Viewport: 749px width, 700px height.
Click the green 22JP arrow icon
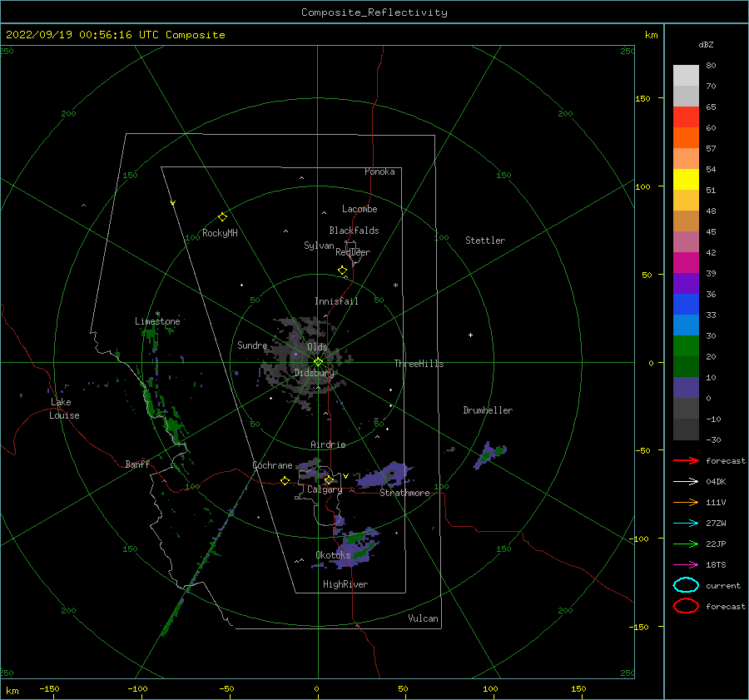click(x=686, y=544)
